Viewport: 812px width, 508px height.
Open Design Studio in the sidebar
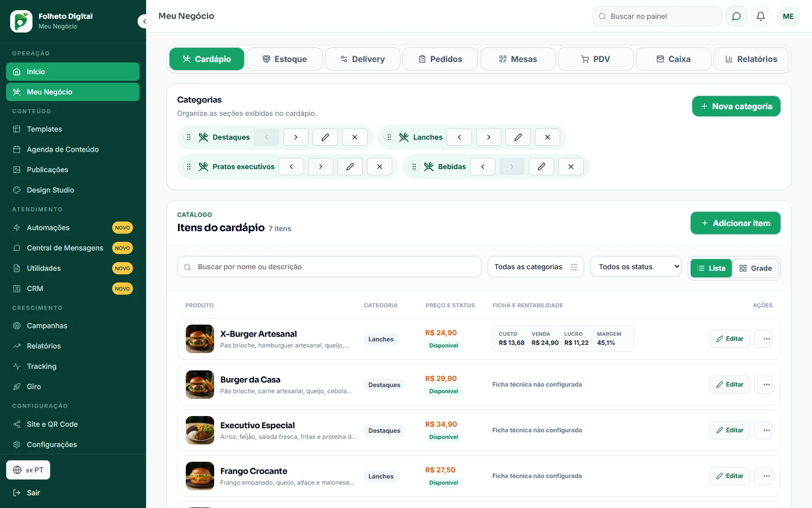tap(73, 190)
